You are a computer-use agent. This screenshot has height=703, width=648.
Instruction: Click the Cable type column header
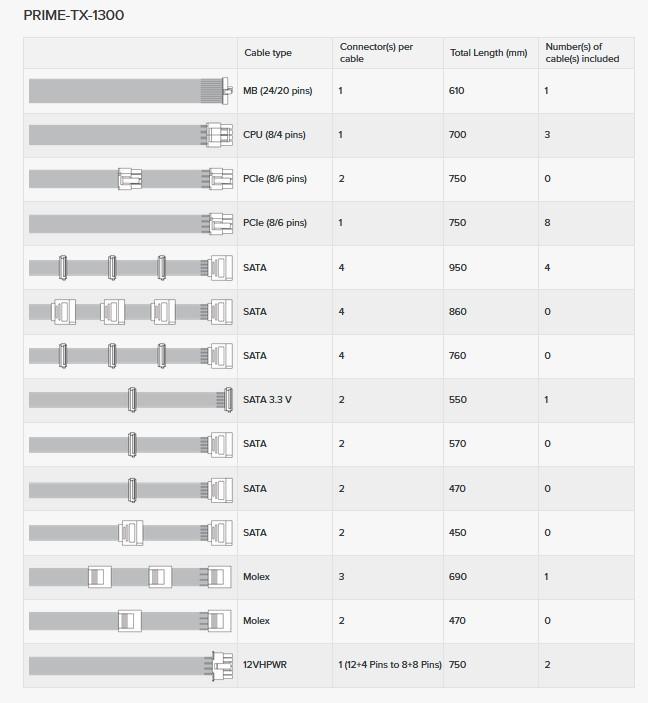pos(268,53)
